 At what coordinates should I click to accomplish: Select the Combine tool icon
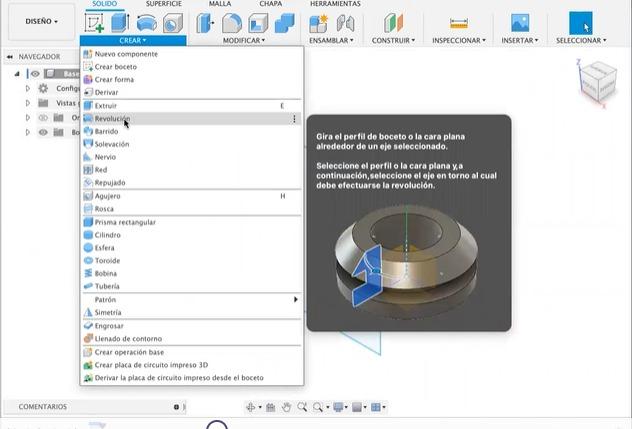pos(285,23)
